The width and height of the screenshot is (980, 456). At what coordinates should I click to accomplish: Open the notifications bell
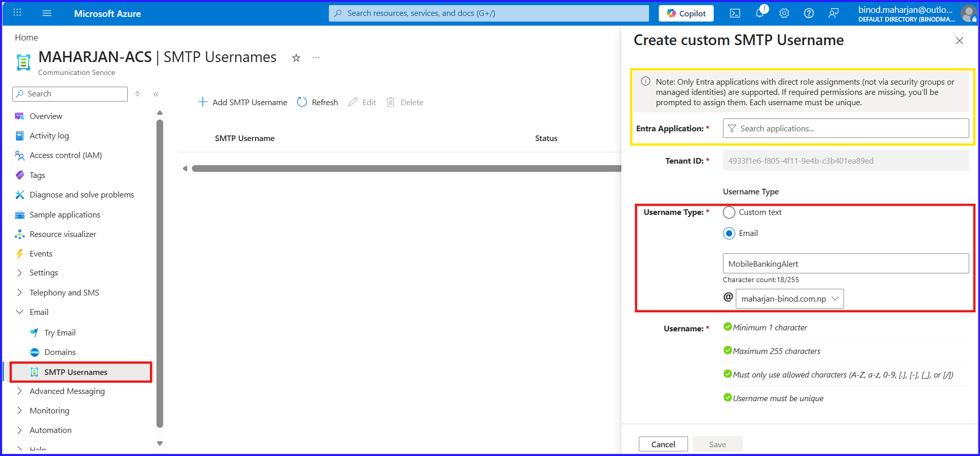(x=760, y=13)
